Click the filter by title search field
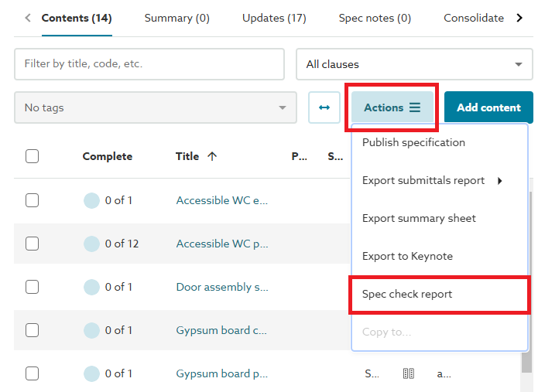 tap(149, 64)
